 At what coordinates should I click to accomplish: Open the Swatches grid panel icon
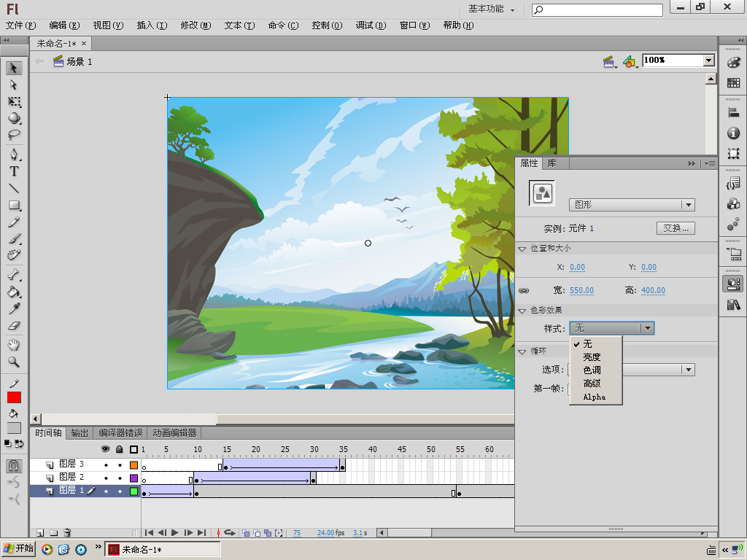(x=734, y=83)
